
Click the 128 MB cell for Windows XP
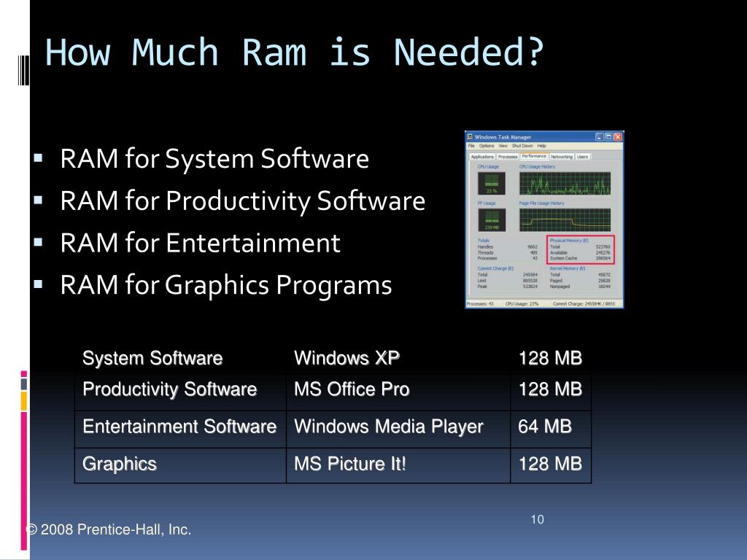pyautogui.click(x=550, y=358)
